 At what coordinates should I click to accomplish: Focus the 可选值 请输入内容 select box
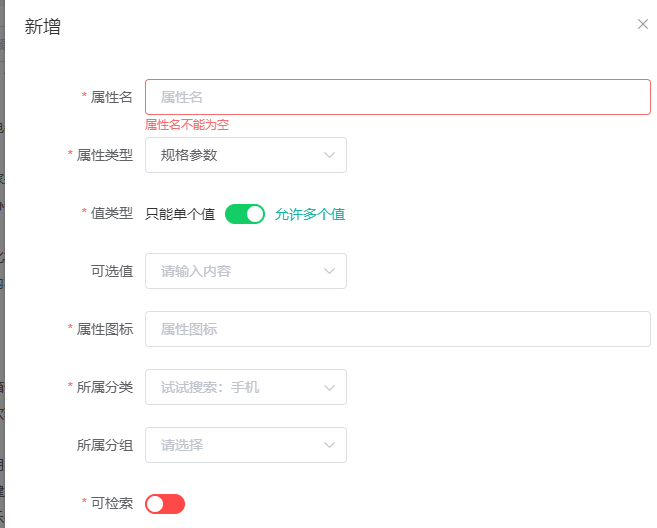pyautogui.click(x=235, y=271)
